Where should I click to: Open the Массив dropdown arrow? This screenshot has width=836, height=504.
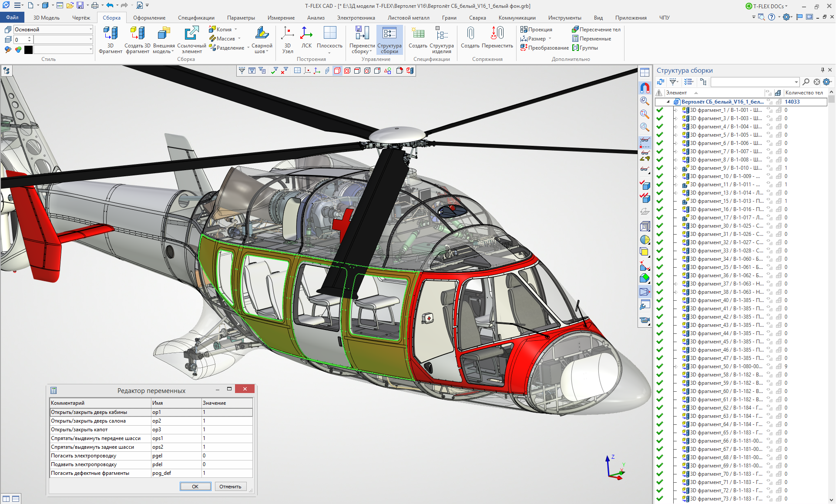click(239, 38)
